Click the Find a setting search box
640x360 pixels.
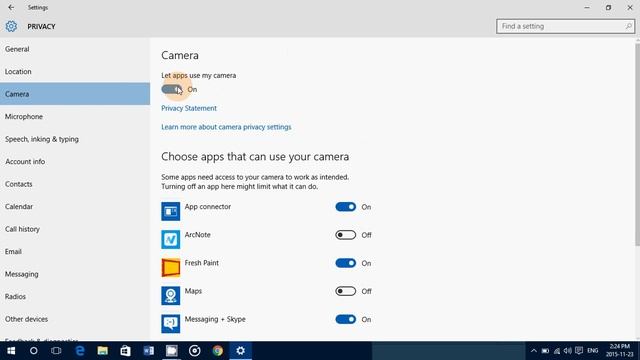click(565, 26)
